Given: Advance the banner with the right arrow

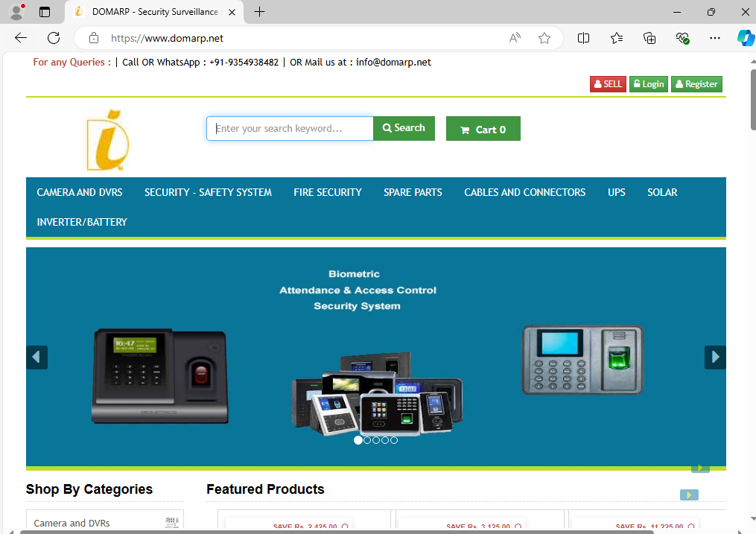Looking at the screenshot, I should [x=714, y=357].
